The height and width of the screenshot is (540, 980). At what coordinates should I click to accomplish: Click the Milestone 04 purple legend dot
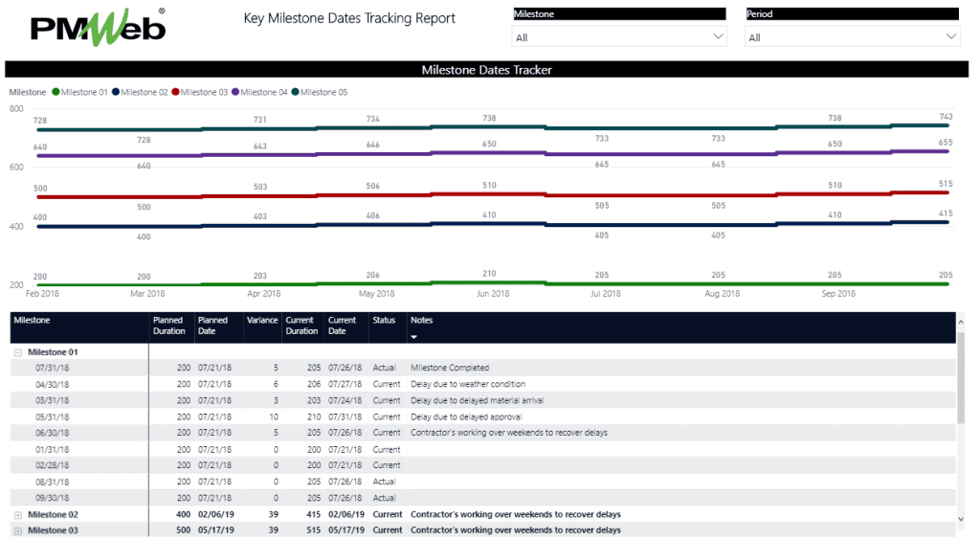pyautogui.click(x=235, y=92)
